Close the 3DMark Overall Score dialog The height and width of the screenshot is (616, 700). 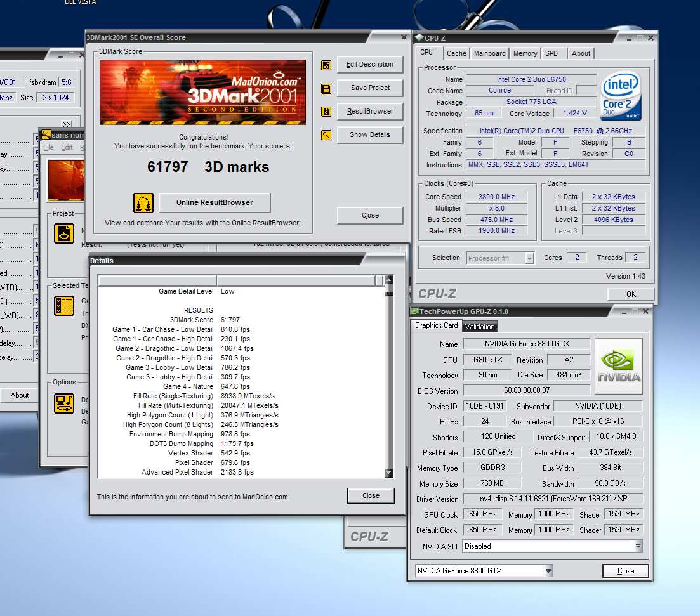[x=370, y=215]
